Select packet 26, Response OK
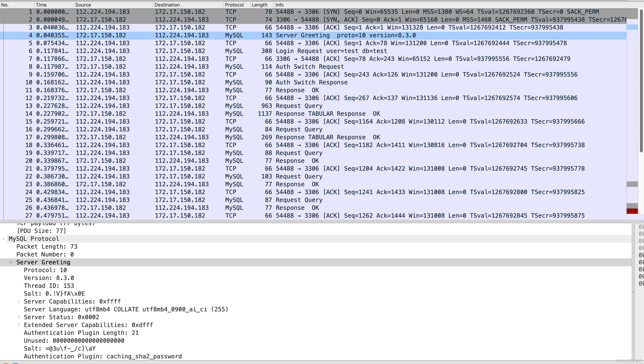Screen dimensions: 644x364 [x=313, y=208]
